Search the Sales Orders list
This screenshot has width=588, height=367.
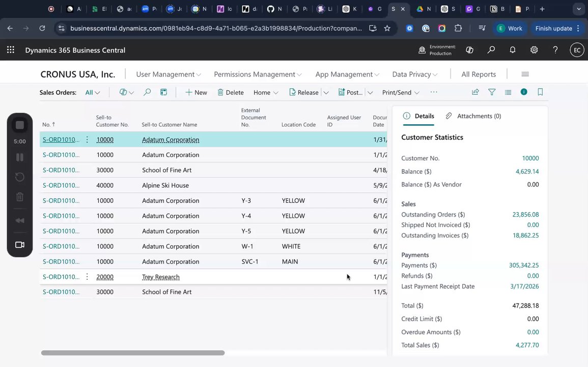click(147, 92)
